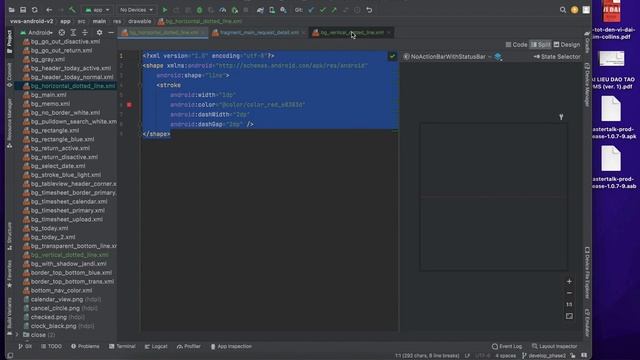Open the Logcat tool window
Viewport: 640px width, 360px height.
(x=156, y=346)
